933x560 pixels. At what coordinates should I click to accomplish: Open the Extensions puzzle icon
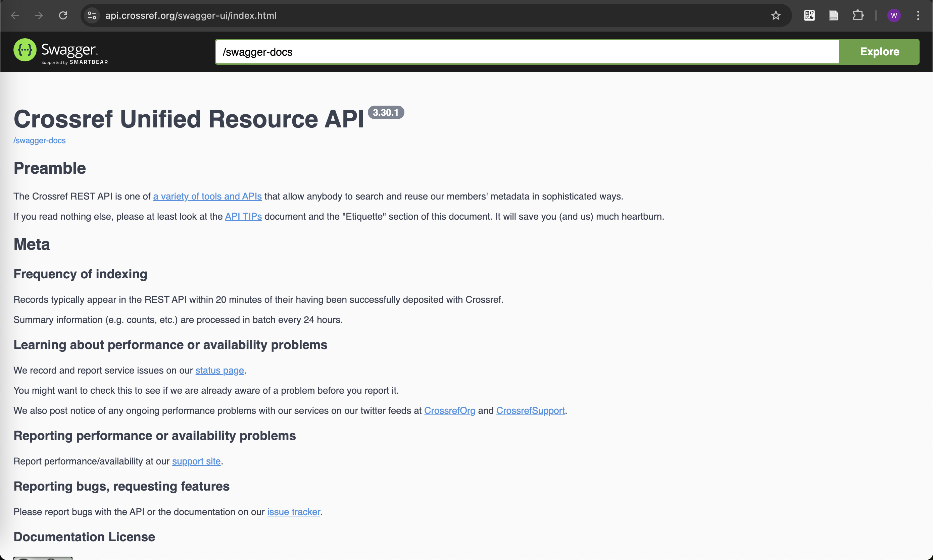pos(858,15)
